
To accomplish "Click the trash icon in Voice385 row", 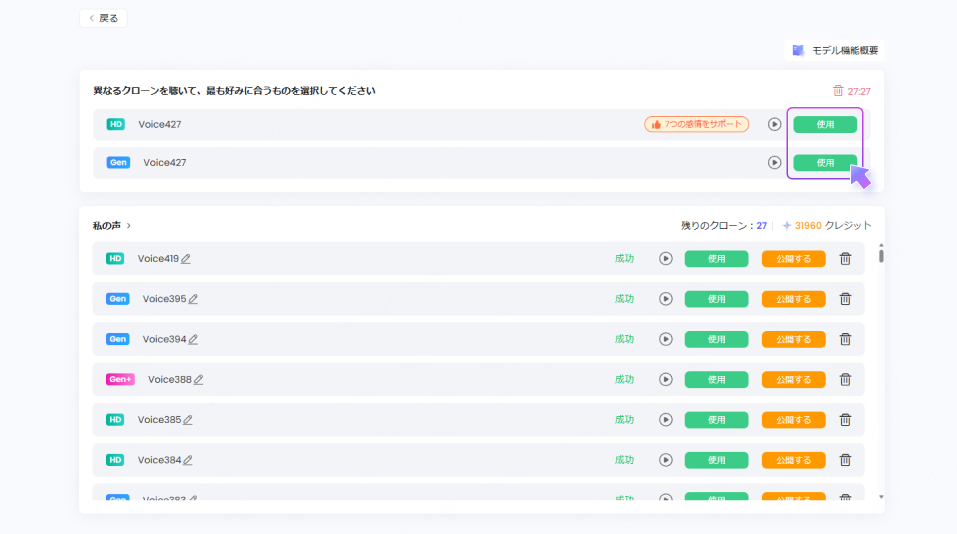I will point(845,420).
